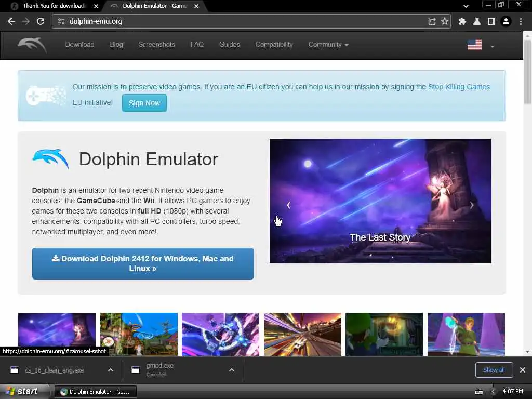Select Dolphin Emulator taskbar window button
Screen dimensions: 532x399
(x=96, y=392)
